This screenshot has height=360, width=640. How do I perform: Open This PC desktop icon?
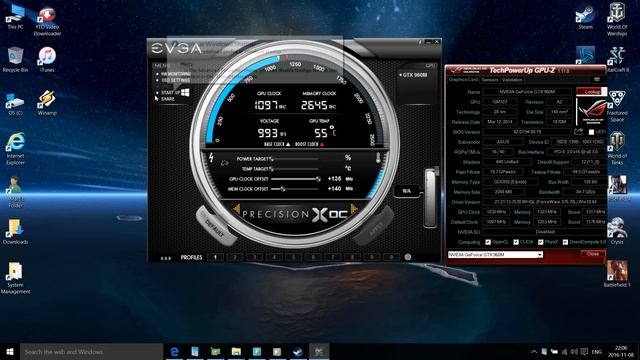[15, 18]
